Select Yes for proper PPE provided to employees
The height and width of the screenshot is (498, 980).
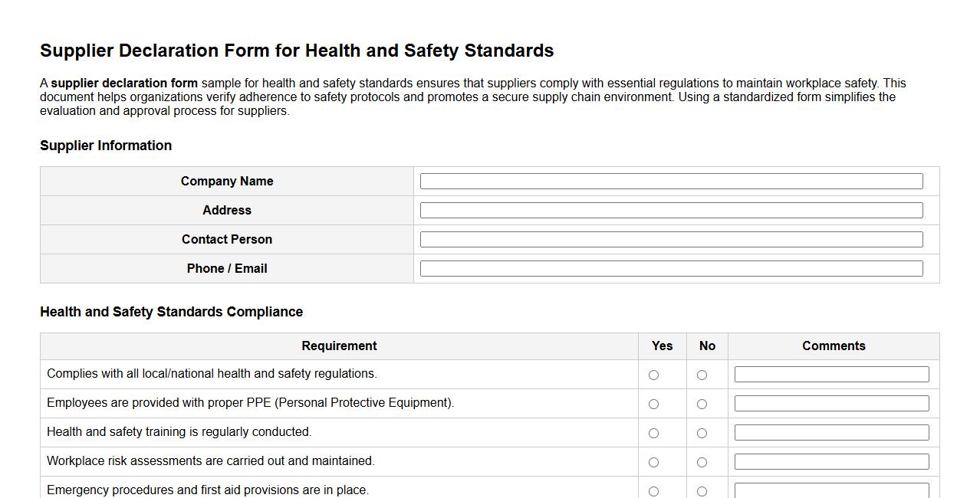point(653,404)
